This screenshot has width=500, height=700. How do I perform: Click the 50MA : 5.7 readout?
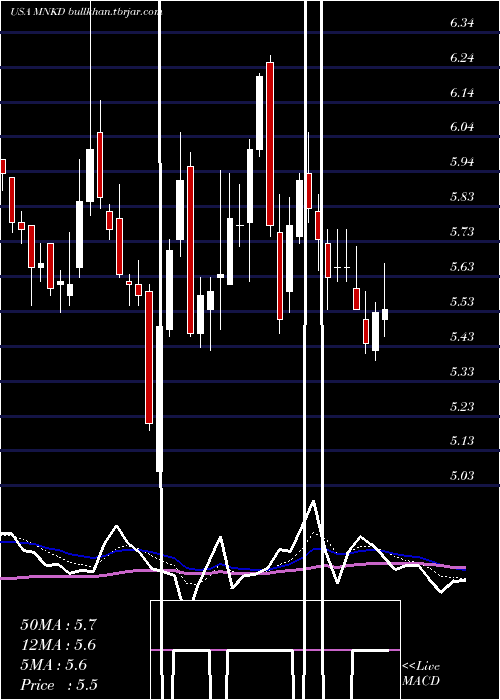[58, 625]
